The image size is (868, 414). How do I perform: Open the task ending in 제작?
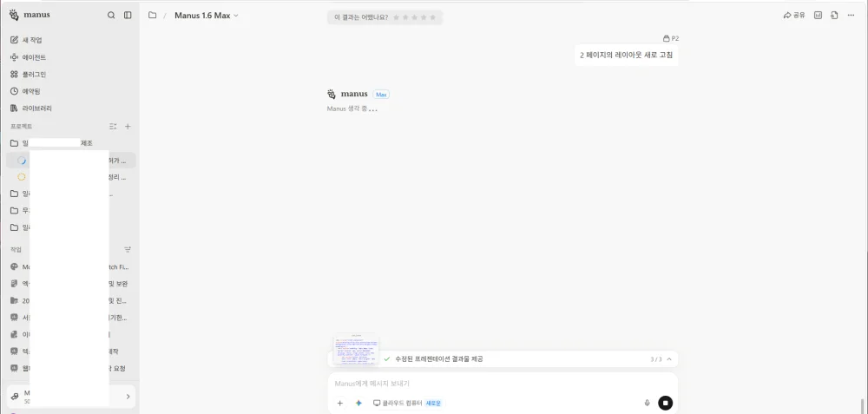click(69, 352)
